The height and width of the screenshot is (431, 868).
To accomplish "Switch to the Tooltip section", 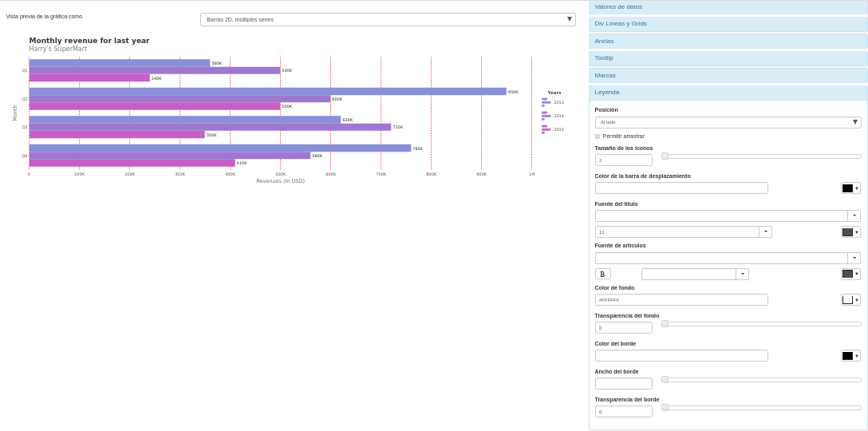I will pos(728,58).
